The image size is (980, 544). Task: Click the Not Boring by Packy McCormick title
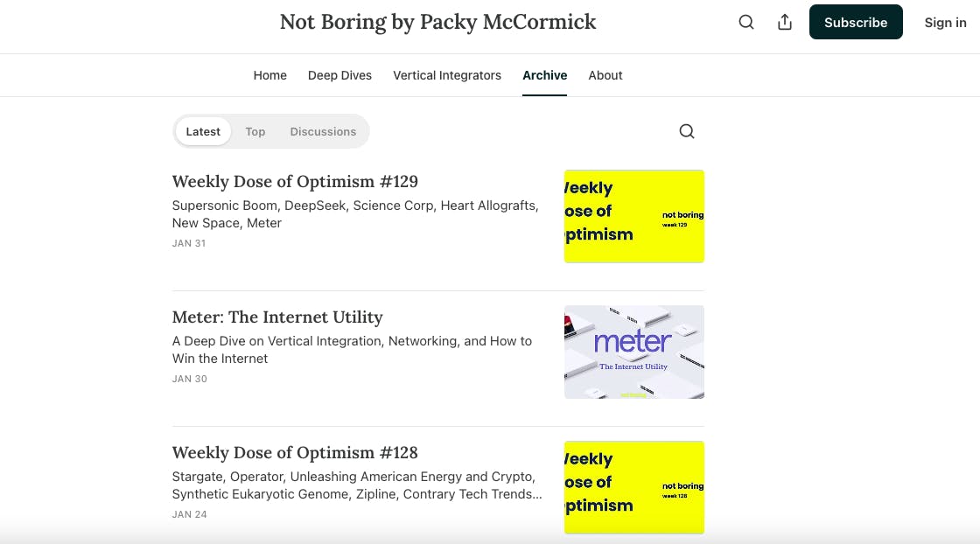coord(437,23)
